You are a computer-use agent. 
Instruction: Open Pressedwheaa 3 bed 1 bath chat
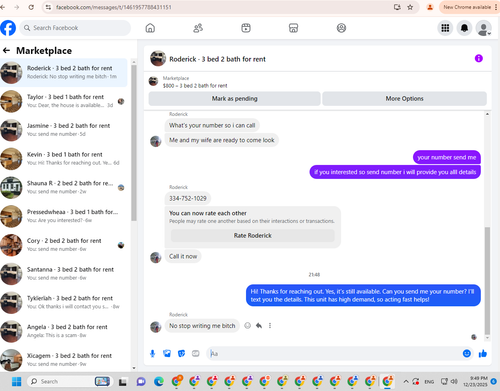(64, 216)
